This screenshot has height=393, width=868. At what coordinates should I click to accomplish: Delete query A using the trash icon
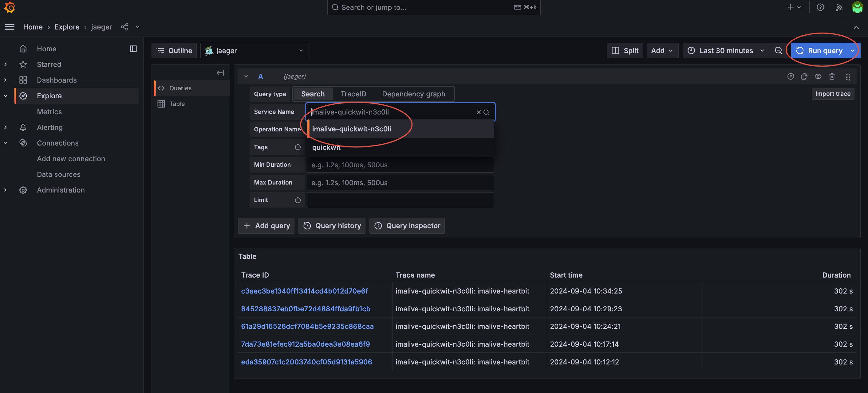tap(832, 76)
